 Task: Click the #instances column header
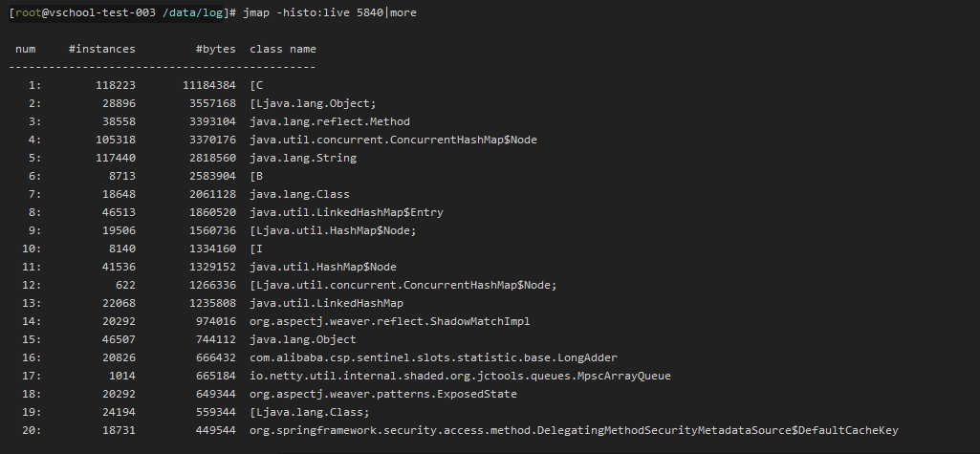[x=102, y=49]
